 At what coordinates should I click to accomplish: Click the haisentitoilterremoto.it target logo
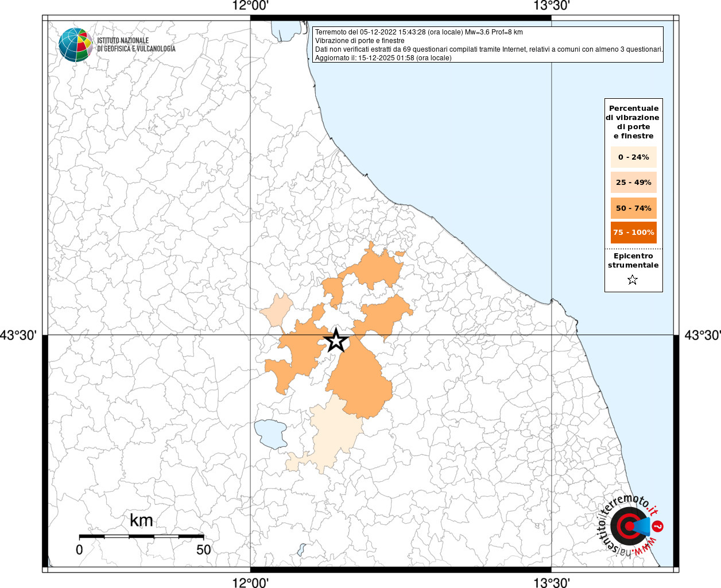pos(629,525)
